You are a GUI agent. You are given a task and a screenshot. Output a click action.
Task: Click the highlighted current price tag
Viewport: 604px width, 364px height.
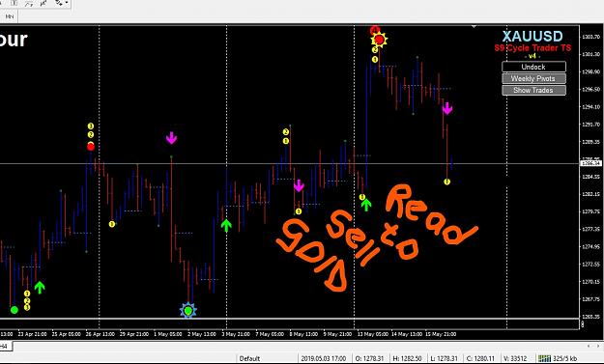click(x=590, y=163)
